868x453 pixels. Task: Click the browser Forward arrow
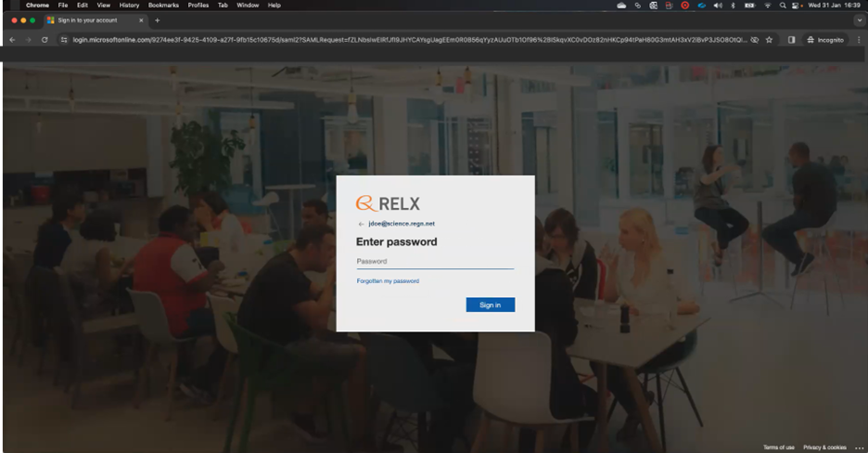[28, 40]
